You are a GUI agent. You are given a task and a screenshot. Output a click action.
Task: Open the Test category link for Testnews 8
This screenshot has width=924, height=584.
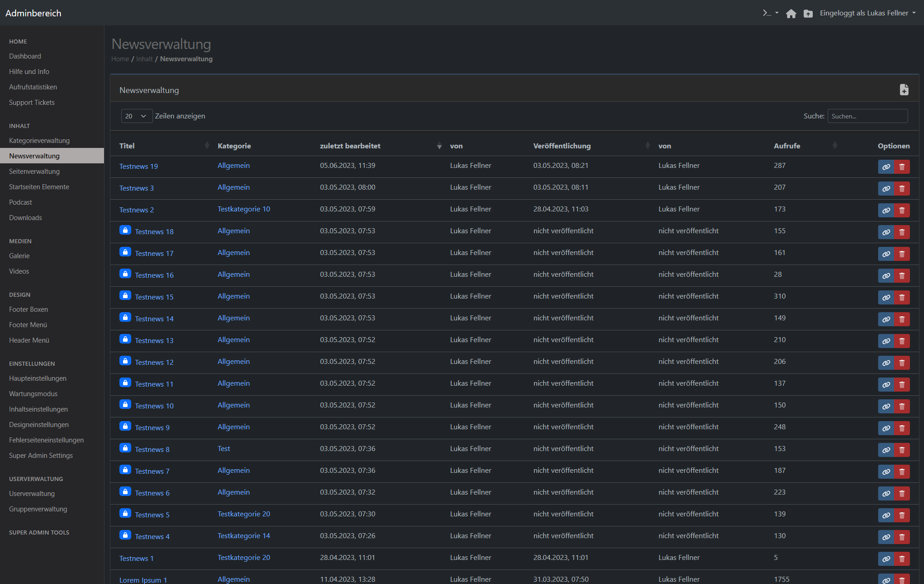pyautogui.click(x=224, y=449)
